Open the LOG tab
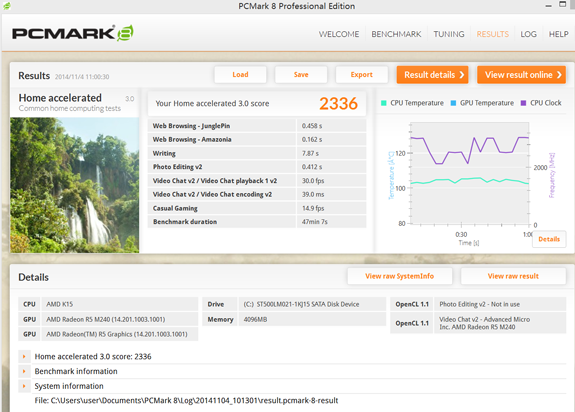 pos(528,34)
